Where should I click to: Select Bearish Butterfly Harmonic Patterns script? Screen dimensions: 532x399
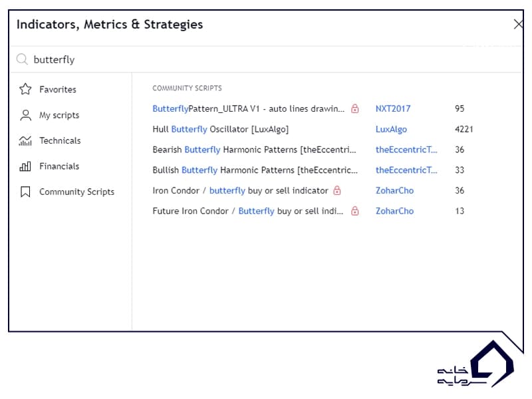tap(255, 150)
